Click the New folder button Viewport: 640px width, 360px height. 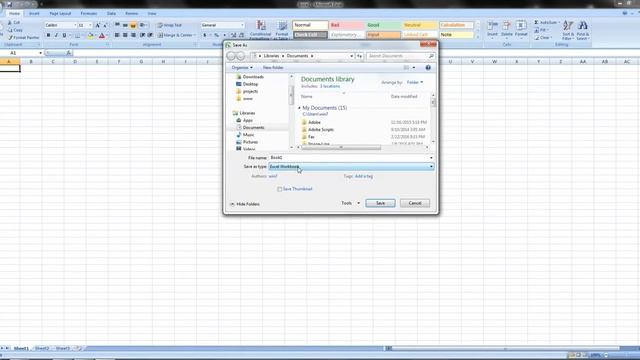click(273, 68)
